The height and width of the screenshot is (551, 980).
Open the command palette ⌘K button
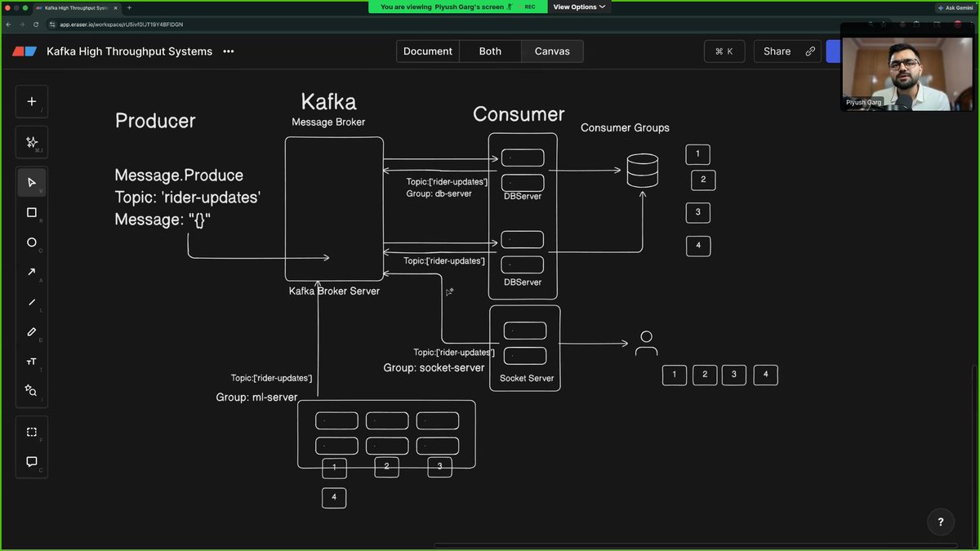click(724, 51)
